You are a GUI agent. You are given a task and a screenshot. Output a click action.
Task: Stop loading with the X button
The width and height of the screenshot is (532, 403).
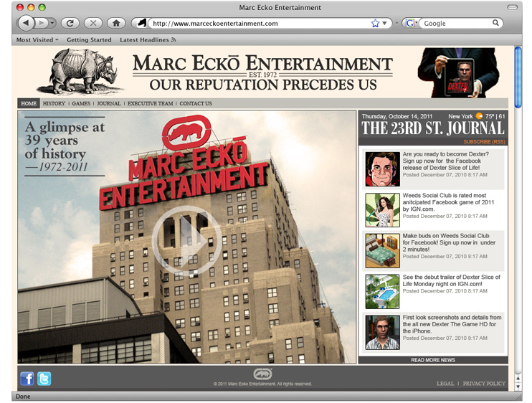click(x=93, y=23)
